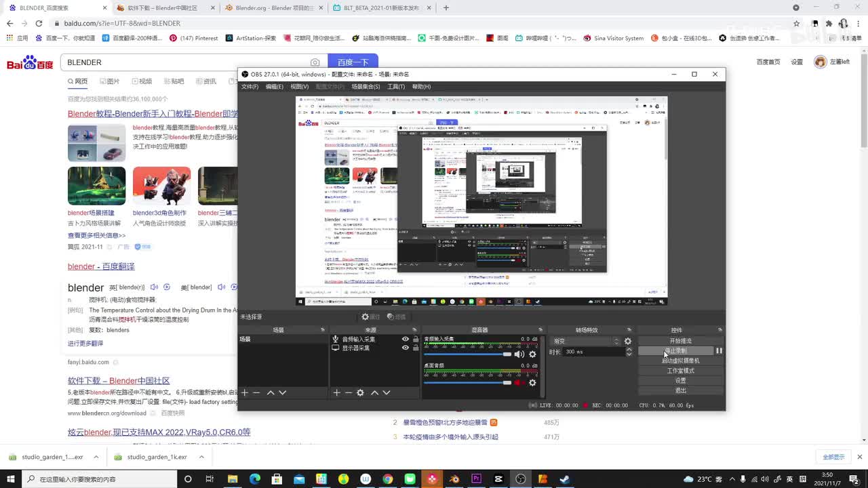Image resolution: width=868 pixels, height=488 pixels.
Task: Click 百度一下 search button
Action: (353, 62)
